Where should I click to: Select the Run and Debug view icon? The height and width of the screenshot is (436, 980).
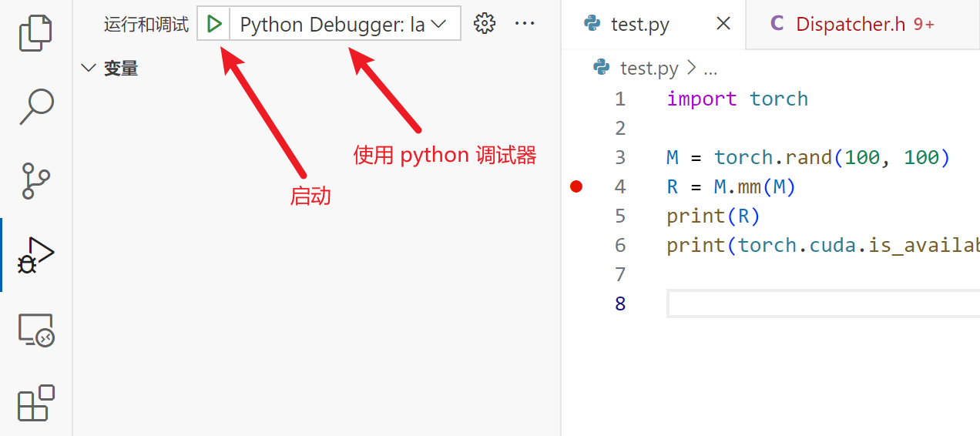35,255
